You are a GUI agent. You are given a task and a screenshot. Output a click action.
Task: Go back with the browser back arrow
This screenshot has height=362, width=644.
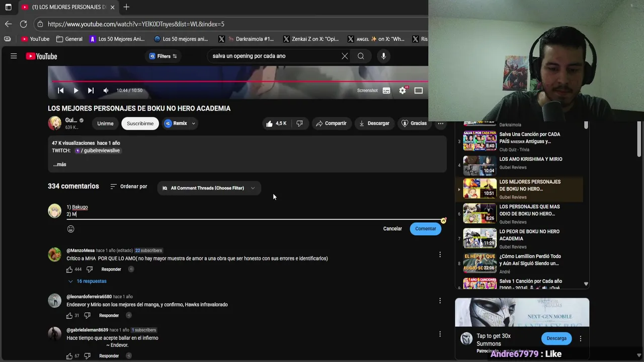point(8,24)
